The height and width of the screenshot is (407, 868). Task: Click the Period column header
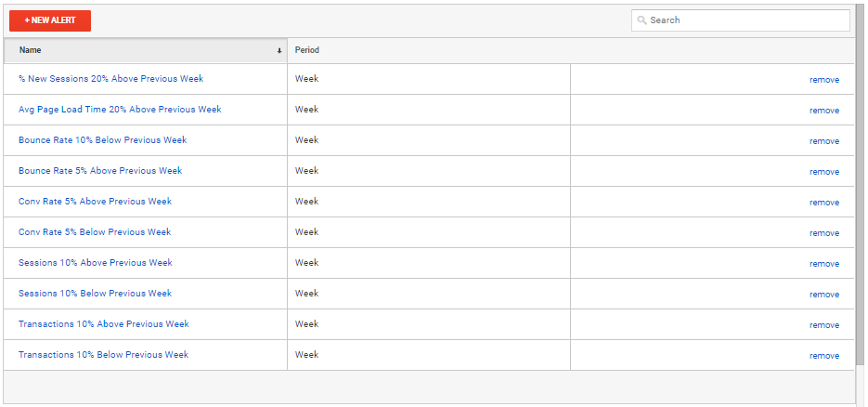306,50
